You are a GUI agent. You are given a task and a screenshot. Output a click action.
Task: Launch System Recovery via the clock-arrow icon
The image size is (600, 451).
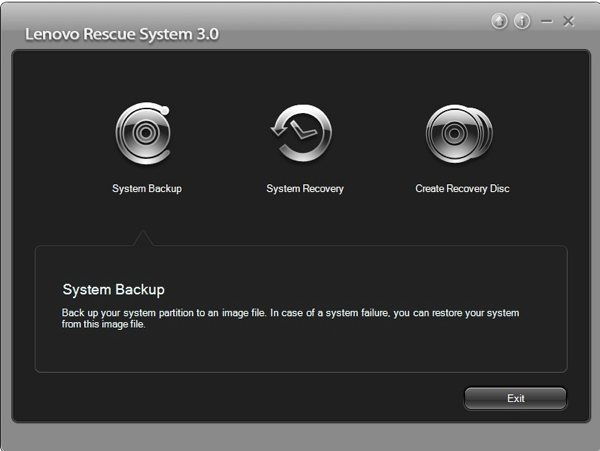(303, 133)
